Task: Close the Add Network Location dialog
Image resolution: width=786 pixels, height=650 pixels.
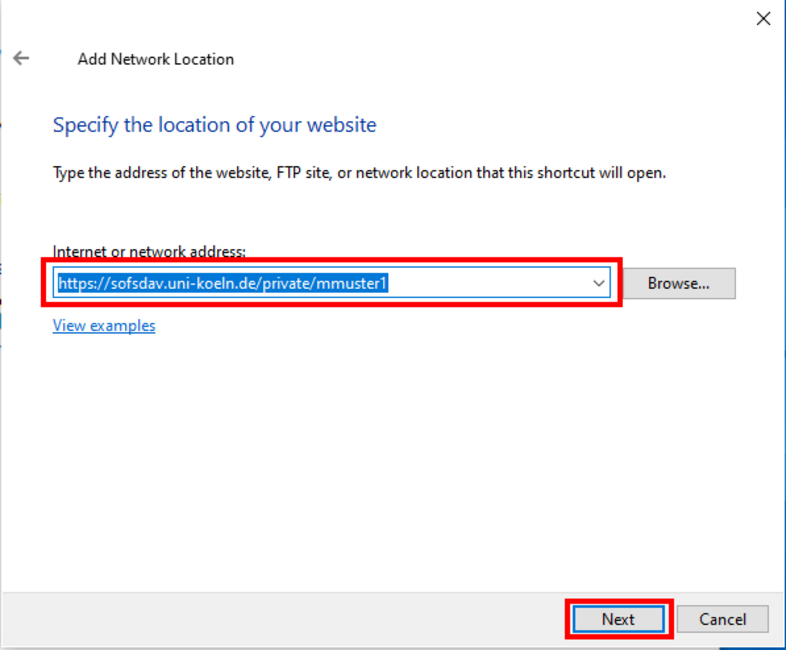Action: [763, 19]
